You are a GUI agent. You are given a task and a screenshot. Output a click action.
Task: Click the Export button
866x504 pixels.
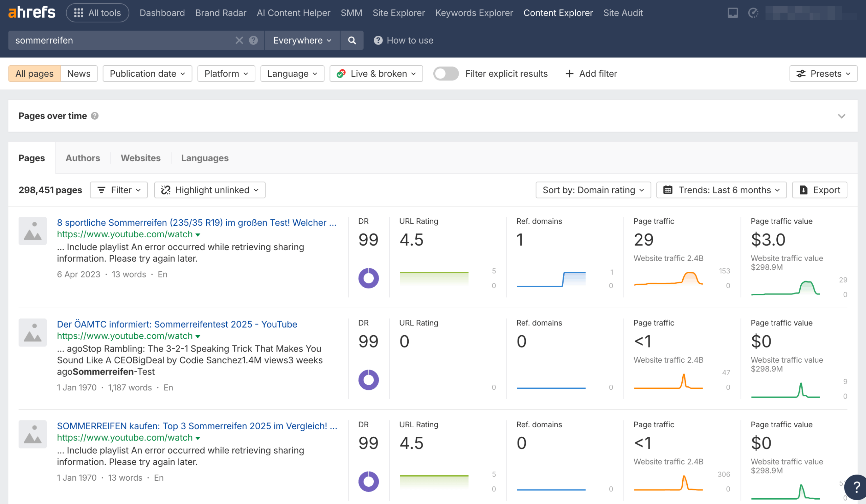819,190
